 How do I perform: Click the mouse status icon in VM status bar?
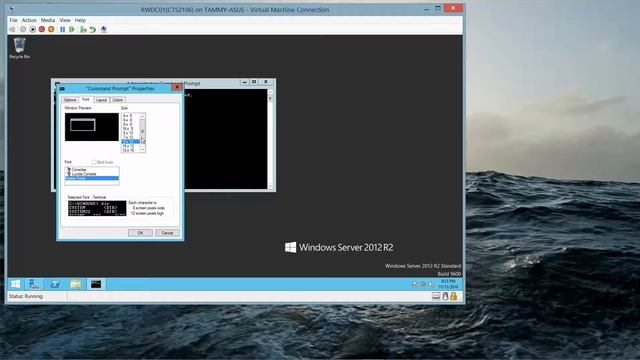[445, 296]
